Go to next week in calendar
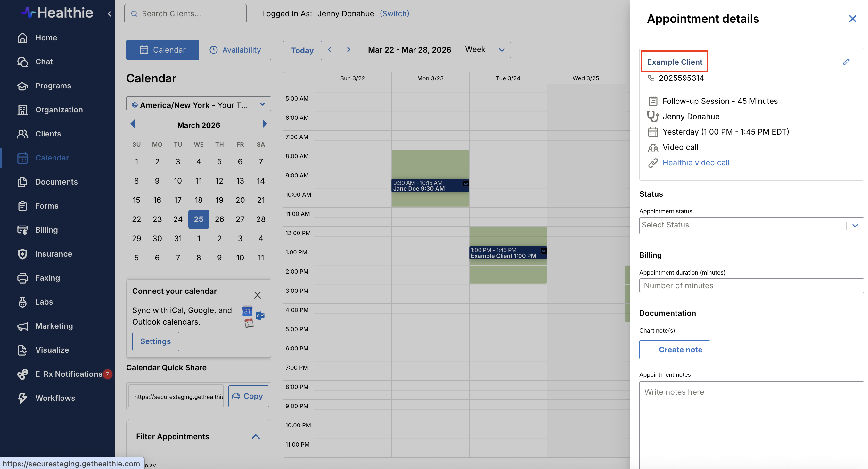 349,50
